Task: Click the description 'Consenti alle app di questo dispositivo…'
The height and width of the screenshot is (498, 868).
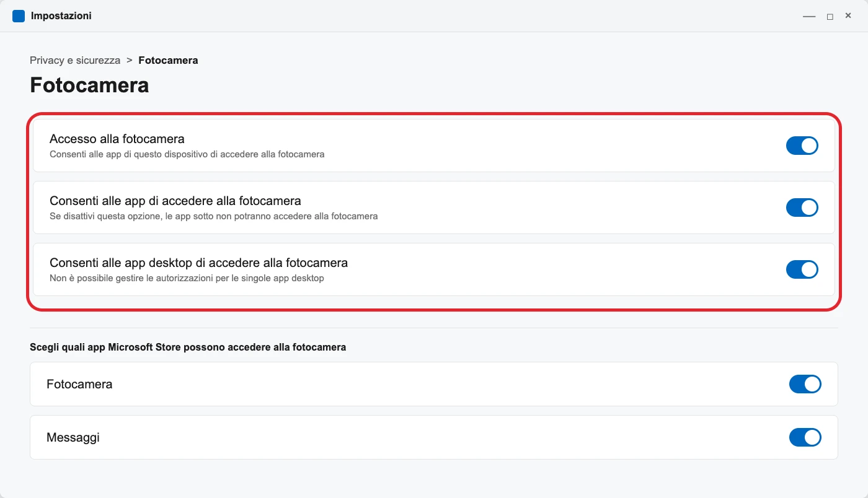Action: tap(187, 154)
